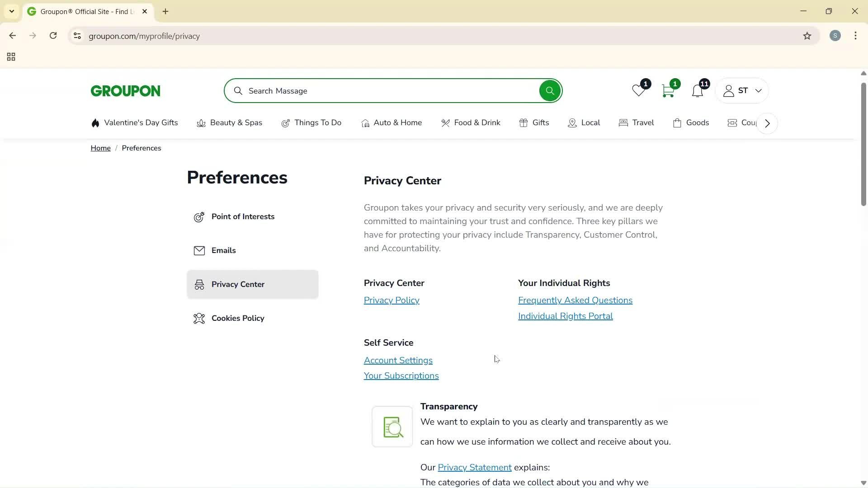Click the search magnifier icon
Viewport: 868px width, 488px height.
[549, 90]
